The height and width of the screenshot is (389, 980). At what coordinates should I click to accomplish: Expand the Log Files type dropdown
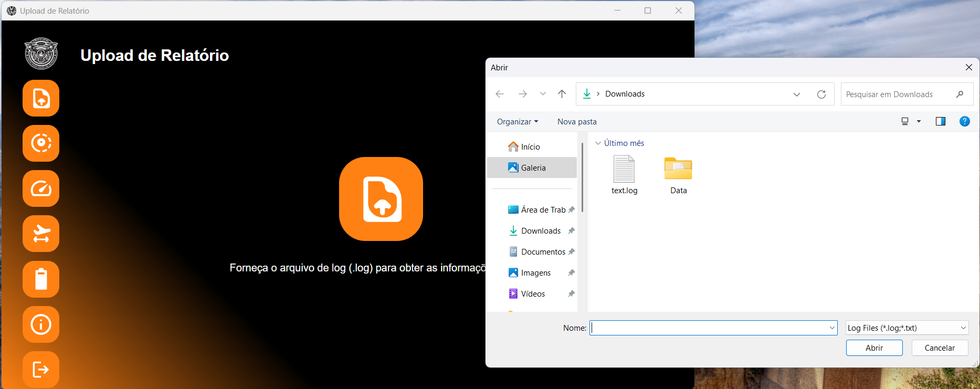pyautogui.click(x=907, y=328)
